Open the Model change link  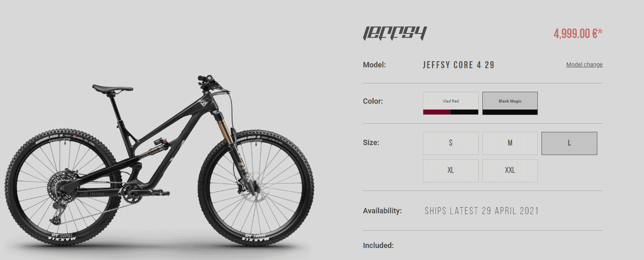tap(584, 64)
